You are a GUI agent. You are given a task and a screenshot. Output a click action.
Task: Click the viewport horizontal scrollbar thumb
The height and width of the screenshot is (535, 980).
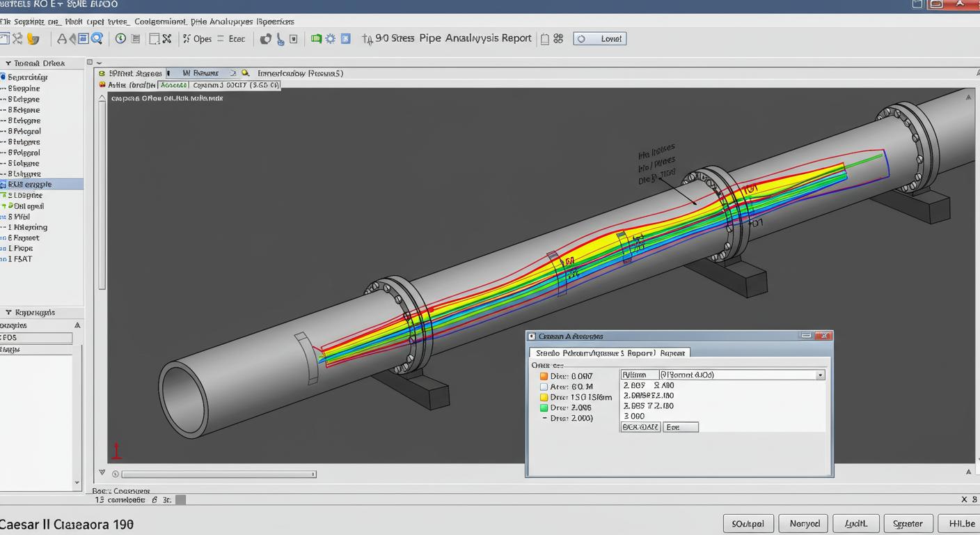tap(219, 474)
